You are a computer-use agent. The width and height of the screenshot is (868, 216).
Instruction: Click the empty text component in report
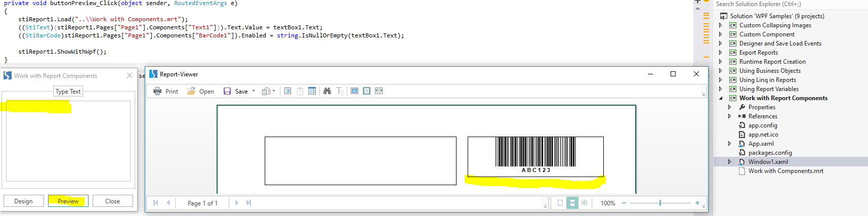click(x=360, y=161)
